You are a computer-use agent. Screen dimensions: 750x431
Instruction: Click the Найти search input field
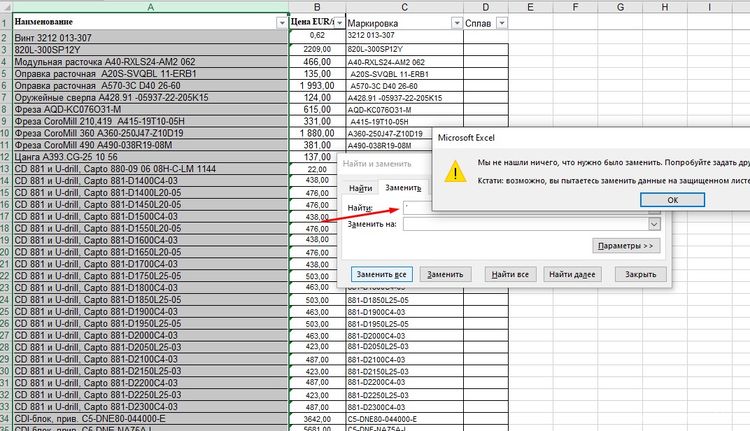click(x=419, y=208)
